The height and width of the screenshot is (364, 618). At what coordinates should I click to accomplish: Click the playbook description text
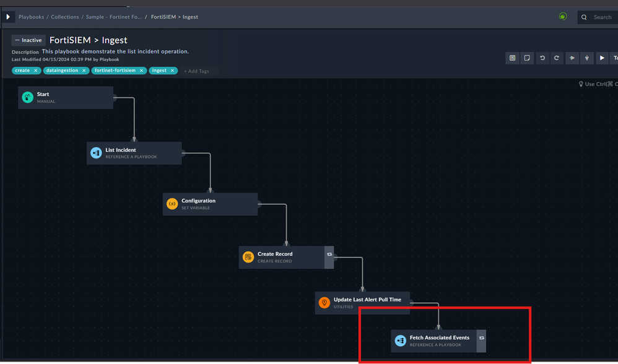pos(115,51)
